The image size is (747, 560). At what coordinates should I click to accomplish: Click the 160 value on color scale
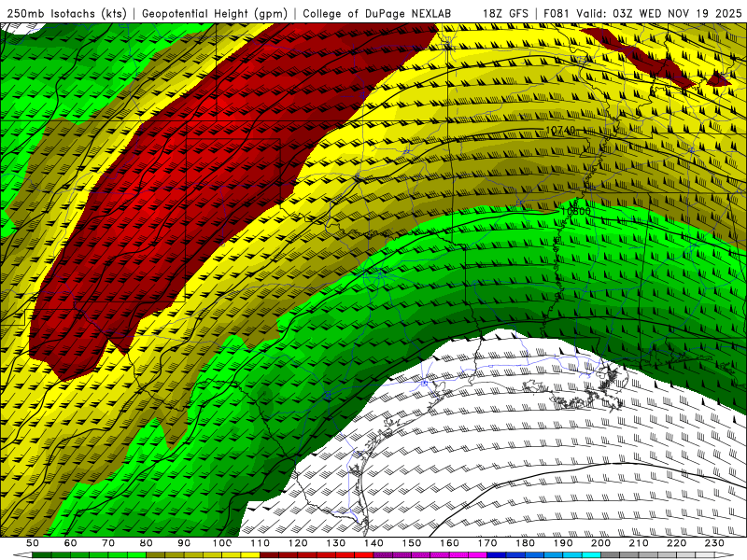449,543
